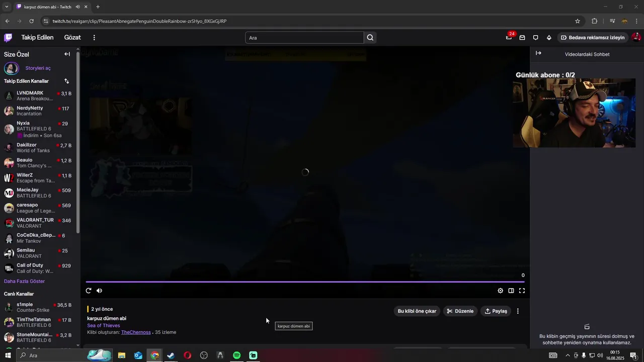Click the Düzenle edit button

(460, 311)
